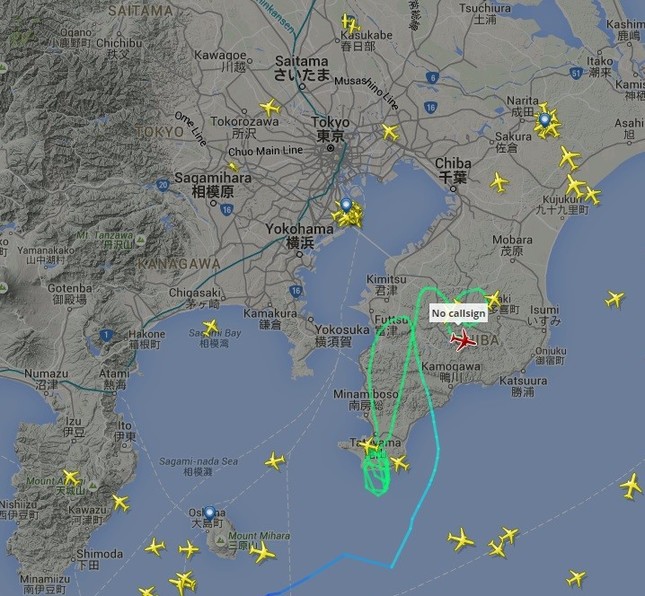Select the yellow plane east of Tokyo
Screen dimensions: 645x596
390,132
